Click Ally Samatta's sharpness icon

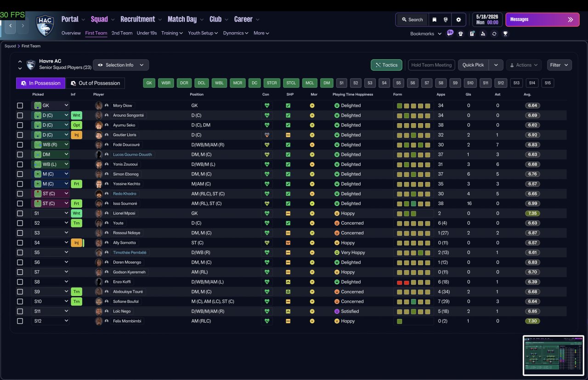pyautogui.click(x=288, y=243)
